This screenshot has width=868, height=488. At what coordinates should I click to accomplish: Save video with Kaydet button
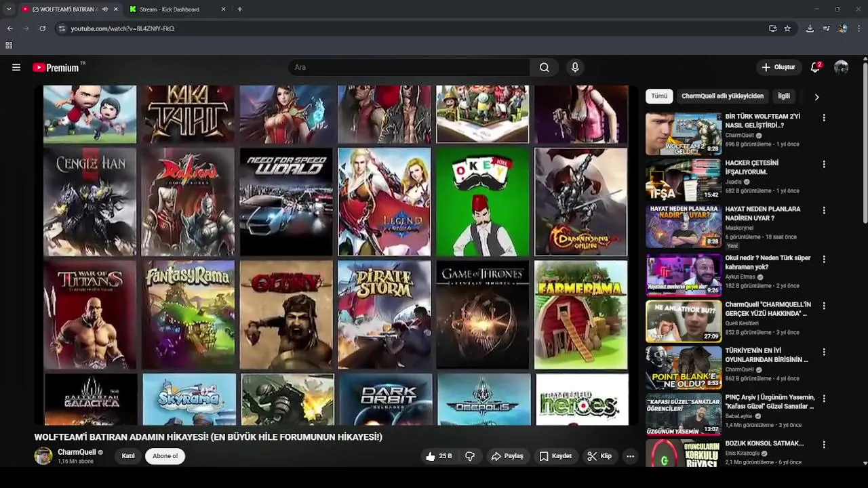(555, 456)
